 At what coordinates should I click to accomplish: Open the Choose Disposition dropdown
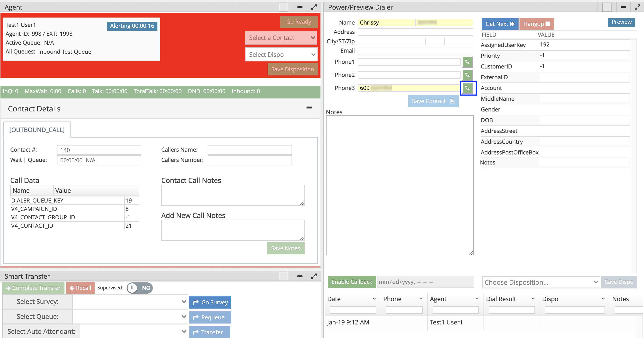(541, 282)
